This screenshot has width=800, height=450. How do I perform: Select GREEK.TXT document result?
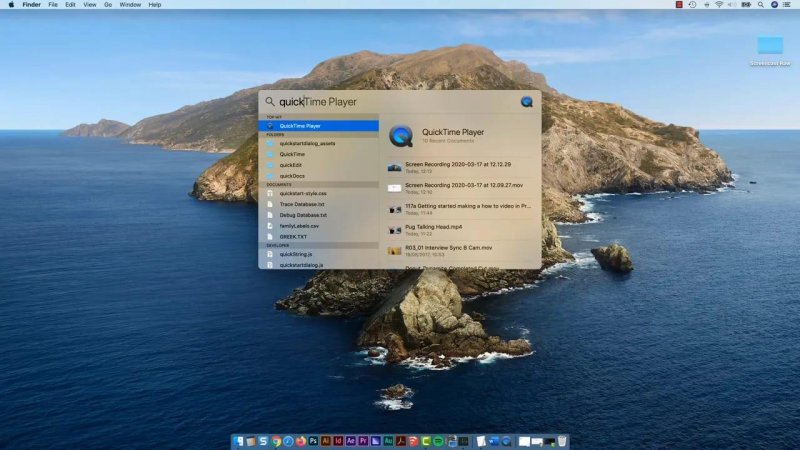318,237
